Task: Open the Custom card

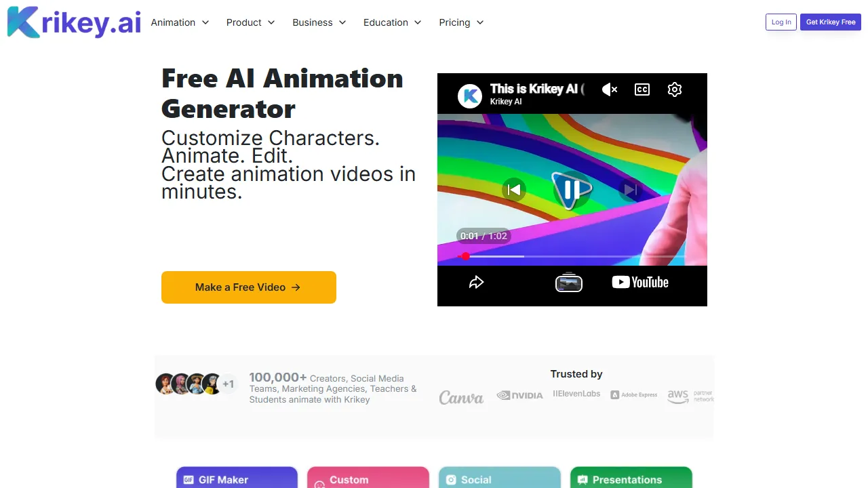Action: (368, 477)
